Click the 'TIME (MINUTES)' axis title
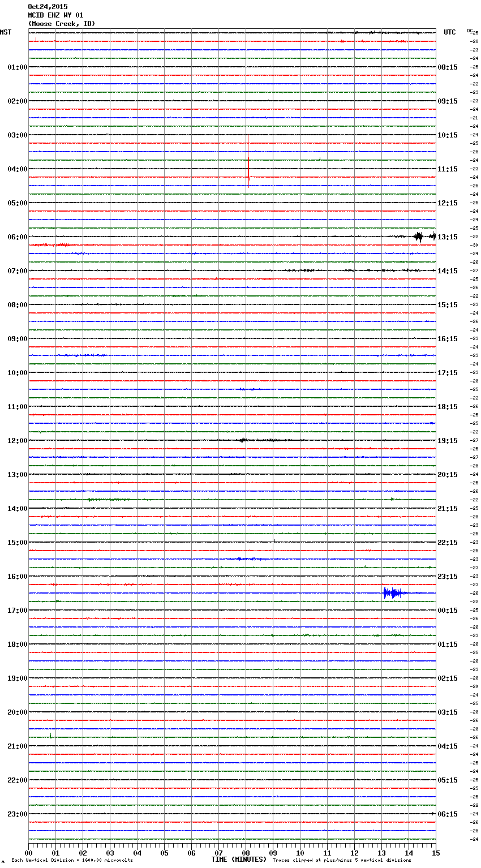The width and height of the screenshot is (481, 868). [x=239, y=860]
